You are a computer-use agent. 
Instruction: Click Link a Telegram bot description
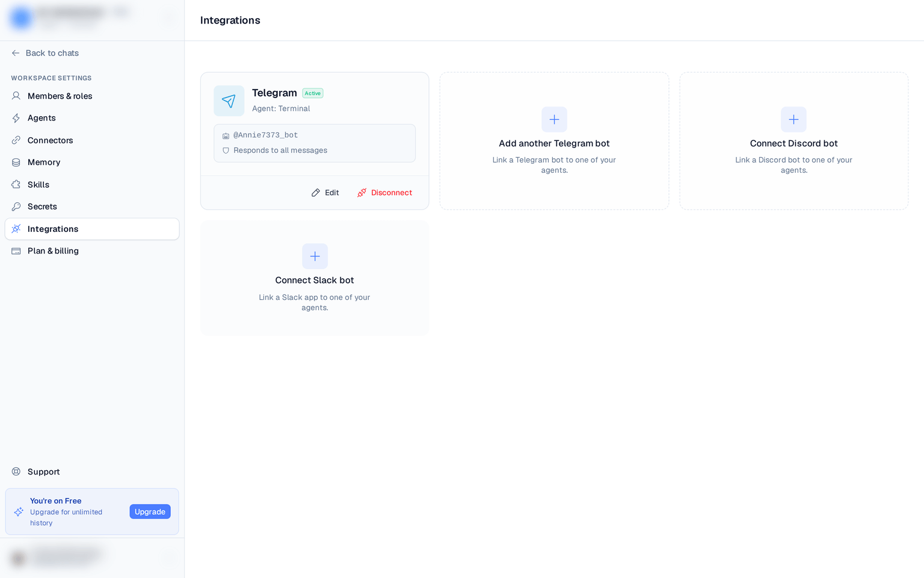[554, 165]
